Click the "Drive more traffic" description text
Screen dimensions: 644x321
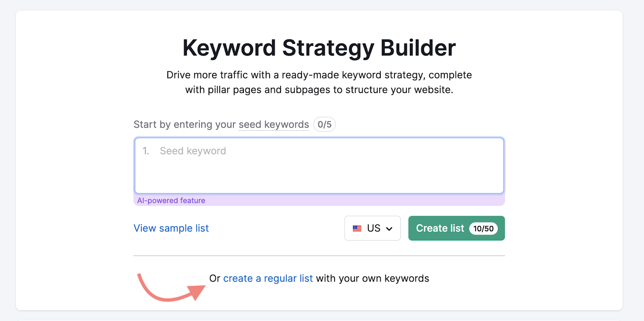click(x=319, y=75)
